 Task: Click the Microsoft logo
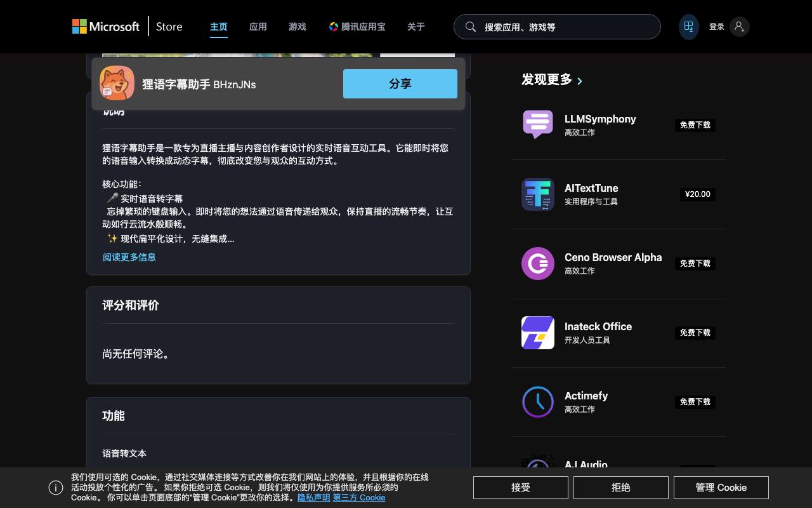[x=106, y=27]
